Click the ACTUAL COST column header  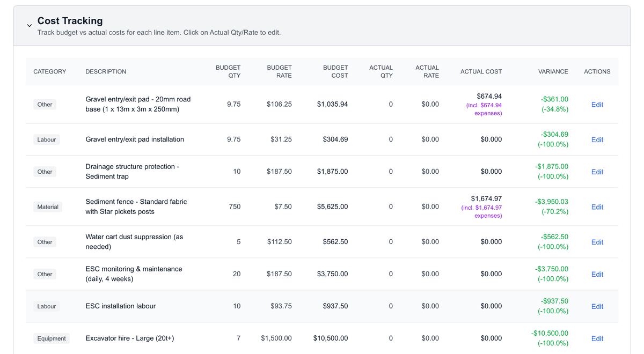click(481, 71)
